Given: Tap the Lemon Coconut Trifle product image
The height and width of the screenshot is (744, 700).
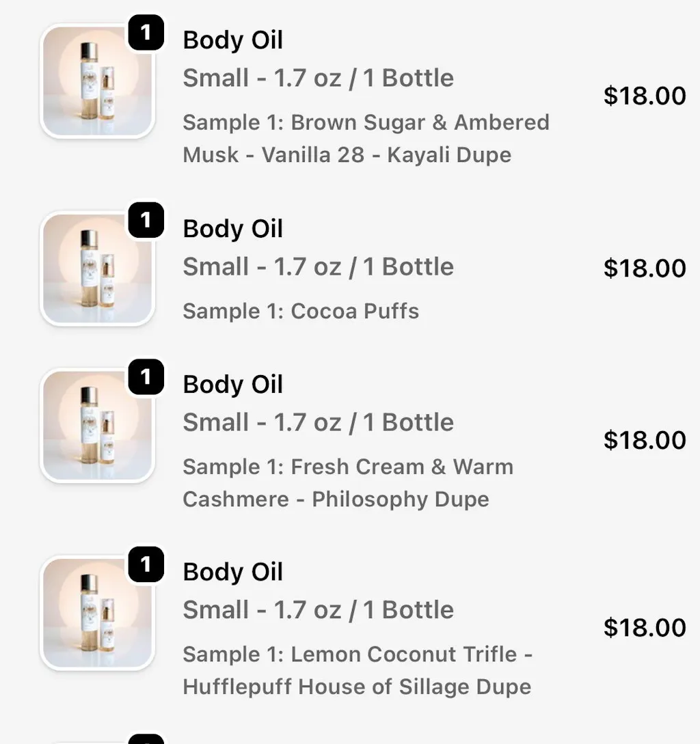Looking at the screenshot, I should point(97,613).
